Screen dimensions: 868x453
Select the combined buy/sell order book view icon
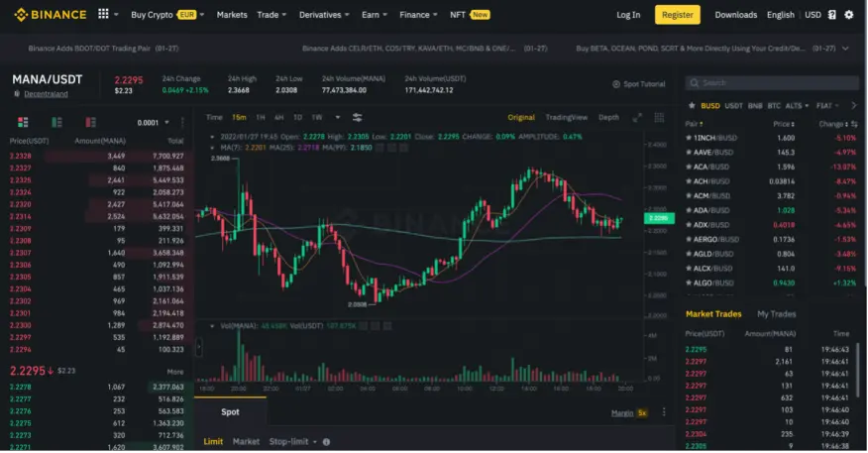(23, 122)
